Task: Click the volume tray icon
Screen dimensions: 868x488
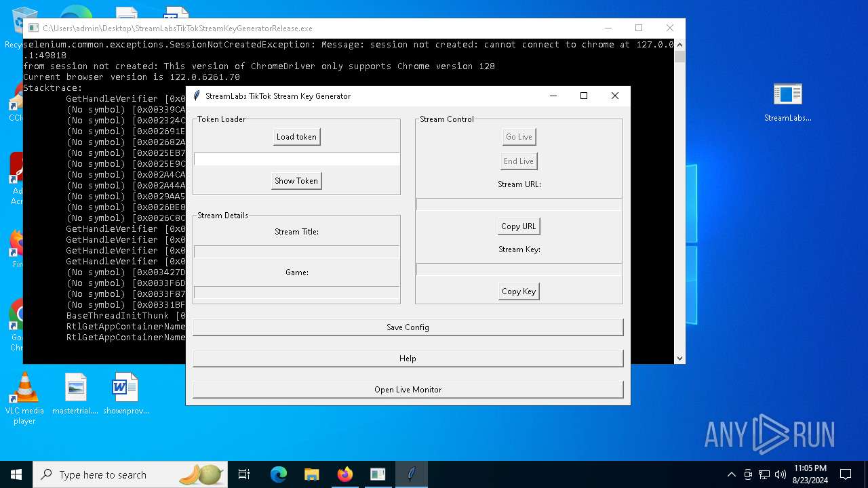Action: [781, 474]
